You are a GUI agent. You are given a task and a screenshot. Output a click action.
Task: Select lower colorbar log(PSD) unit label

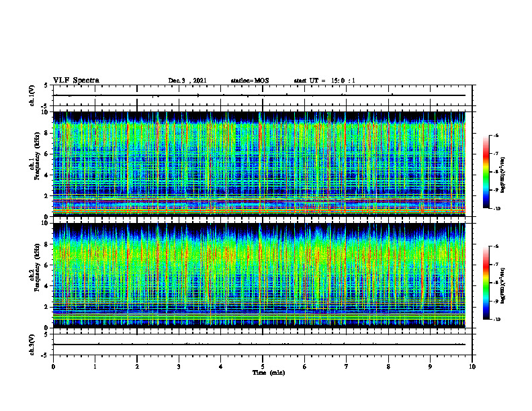tap(504, 286)
